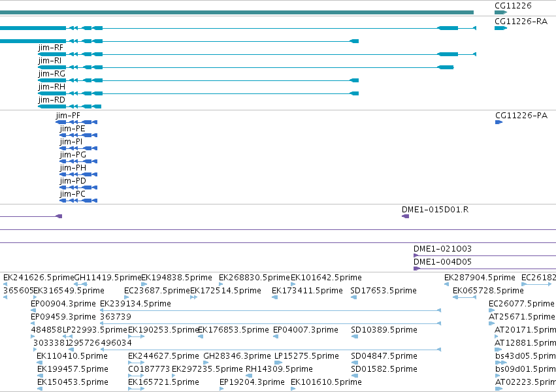
Task: Select the DME1-004D05 feature label
Action: click(442, 262)
